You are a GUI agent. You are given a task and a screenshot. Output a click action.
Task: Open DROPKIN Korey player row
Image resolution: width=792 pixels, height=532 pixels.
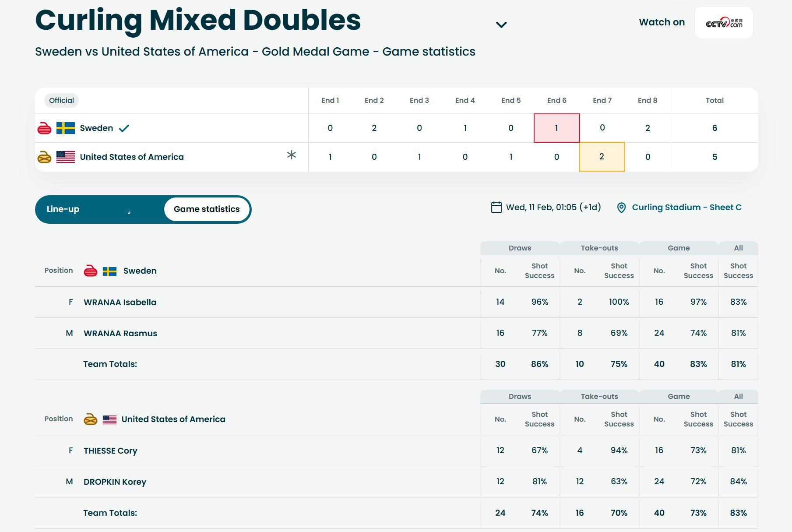point(396,482)
